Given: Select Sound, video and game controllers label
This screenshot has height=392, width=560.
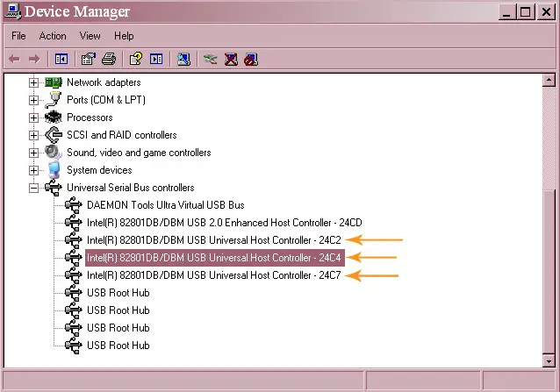Looking at the screenshot, I should click(139, 153).
